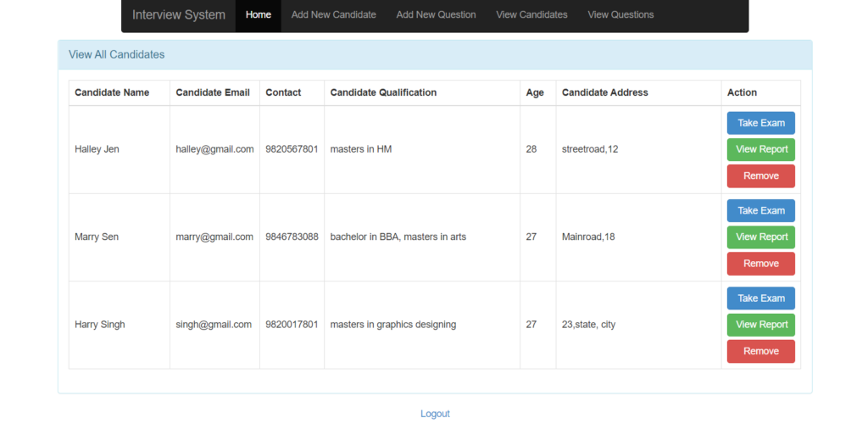Select the name Harry Singh
868x429 pixels.
click(100, 325)
